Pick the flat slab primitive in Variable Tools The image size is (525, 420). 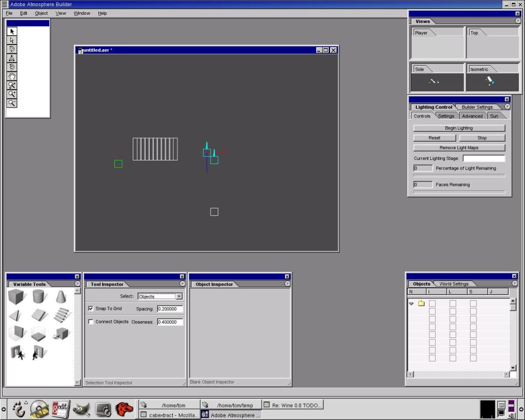[39, 315]
